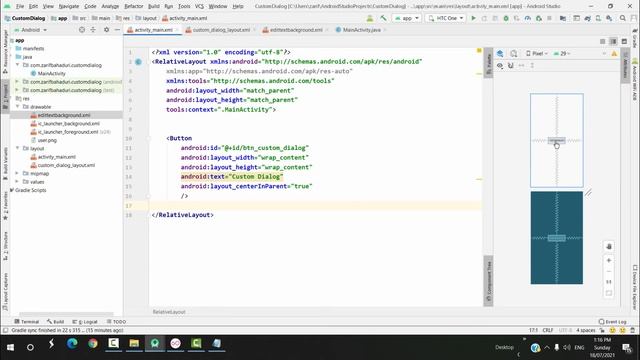The height and width of the screenshot is (360, 640).
Task: Select MainActivity in the project tree
Action: [51, 73]
